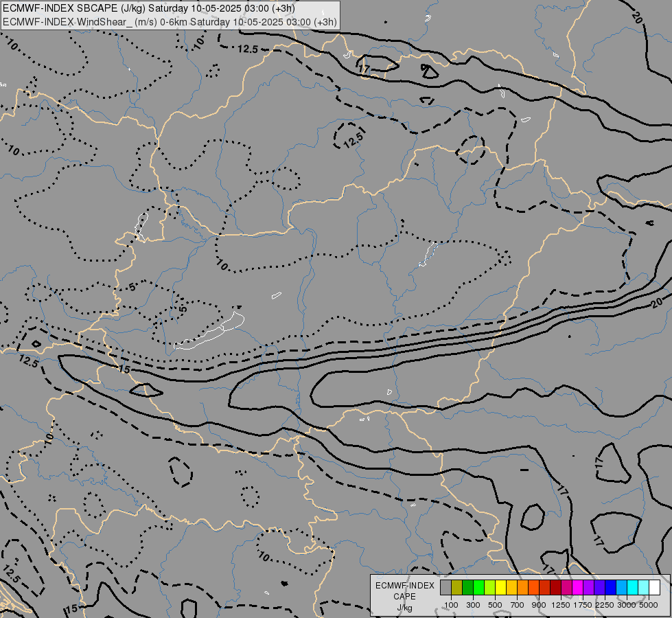Select the indigo-violet legend swatch
672x618 pixels.
pos(599,587)
